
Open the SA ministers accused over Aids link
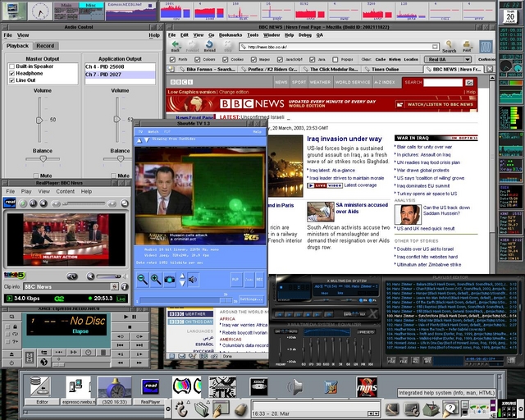tap(362, 208)
